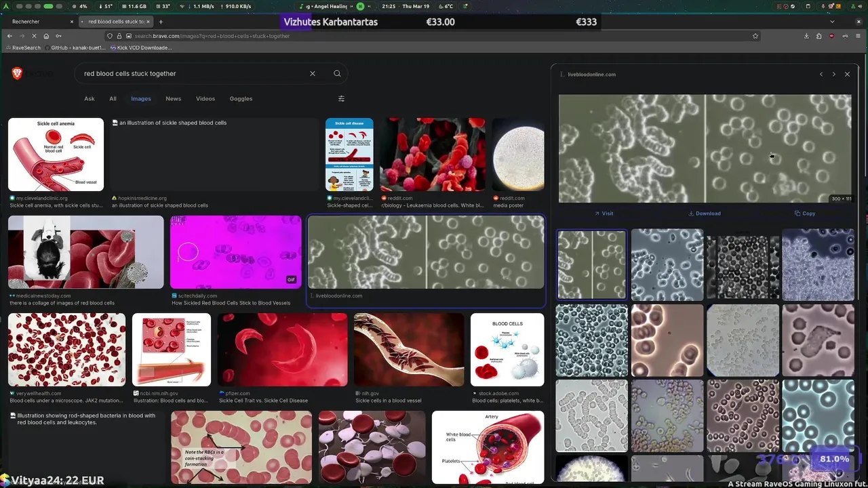This screenshot has height=488, width=868.
Task: Close the image preview panel
Action: pyautogui.click(x=847, y=75)
